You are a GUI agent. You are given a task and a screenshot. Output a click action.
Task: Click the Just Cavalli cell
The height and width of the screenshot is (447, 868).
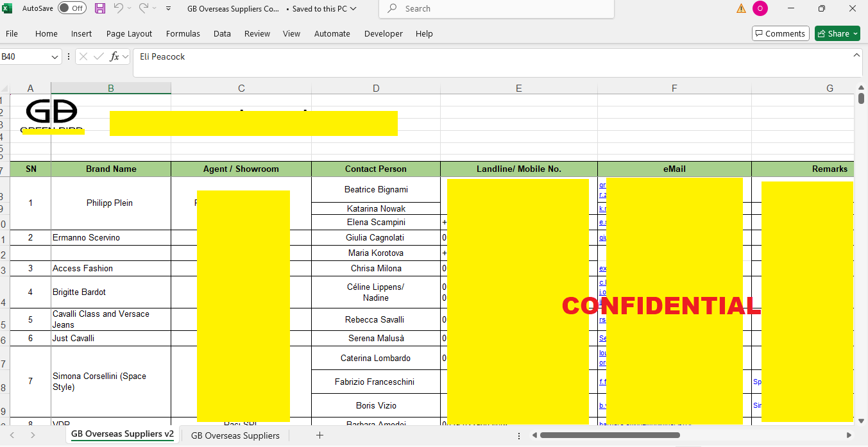pos(111,338)
